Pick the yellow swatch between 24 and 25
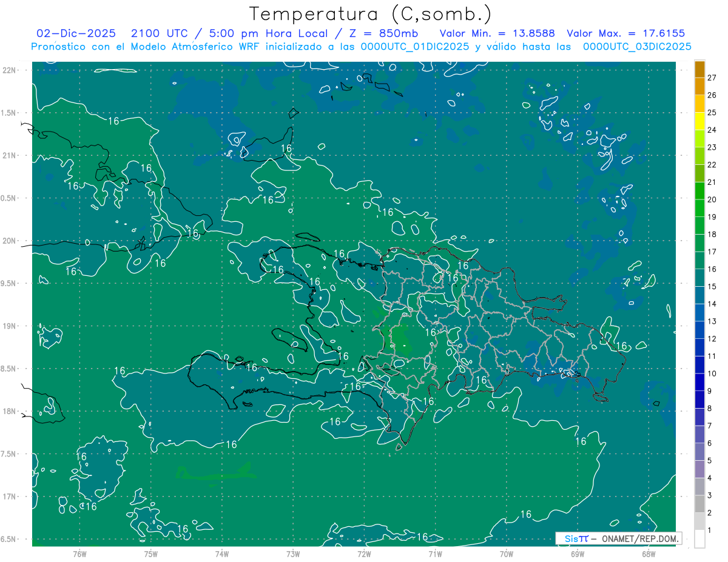Screen dimensions: 728x562 coord(699,121)
